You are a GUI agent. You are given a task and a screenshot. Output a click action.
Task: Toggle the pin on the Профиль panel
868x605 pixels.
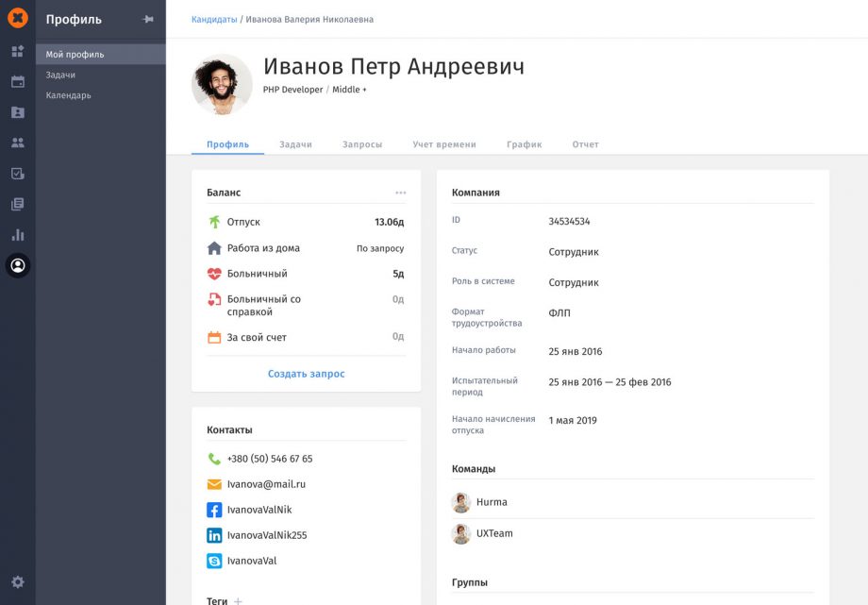147,18
